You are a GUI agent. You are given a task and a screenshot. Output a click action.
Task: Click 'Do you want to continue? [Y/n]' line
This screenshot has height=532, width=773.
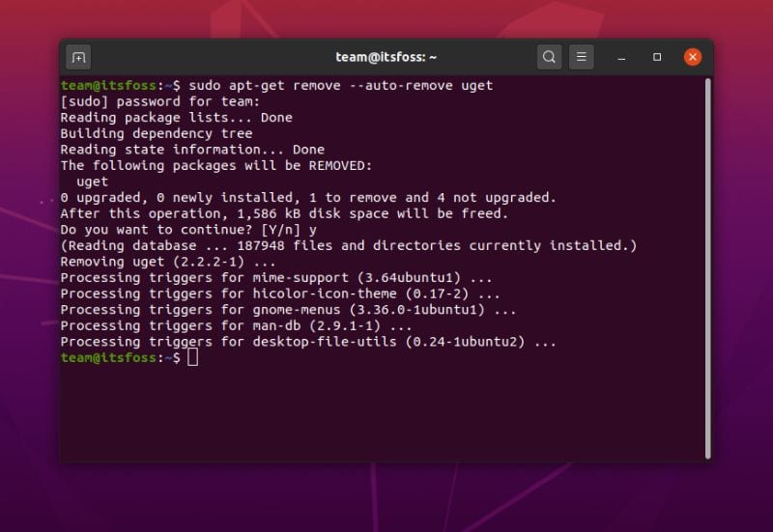[188, 230]
